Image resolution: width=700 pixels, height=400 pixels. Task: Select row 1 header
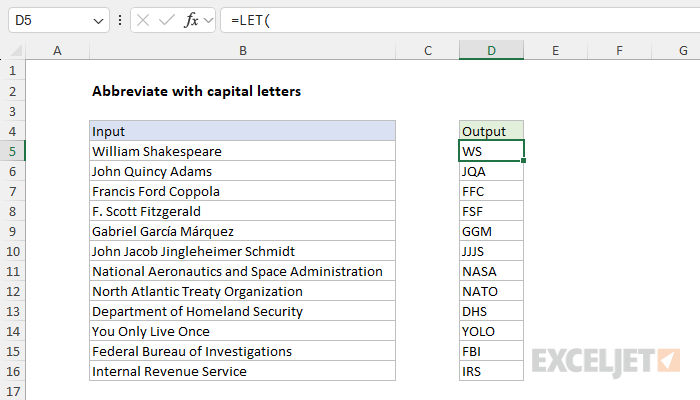pos(12,71)
